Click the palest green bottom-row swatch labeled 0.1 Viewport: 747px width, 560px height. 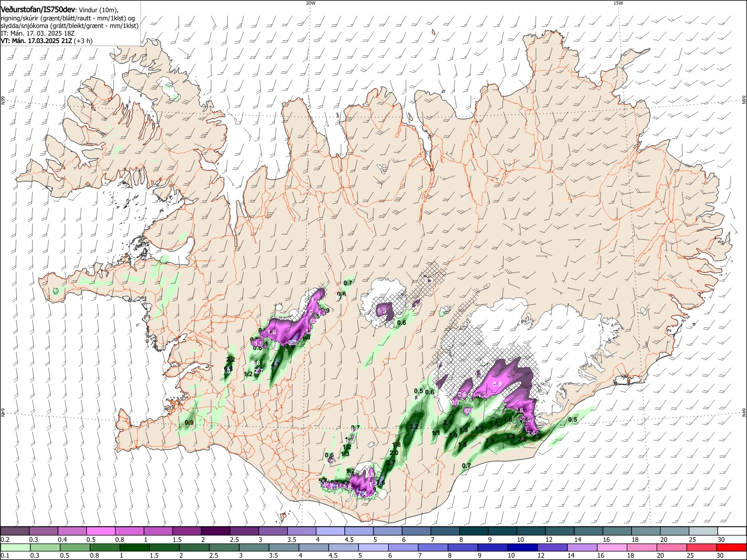15,548
